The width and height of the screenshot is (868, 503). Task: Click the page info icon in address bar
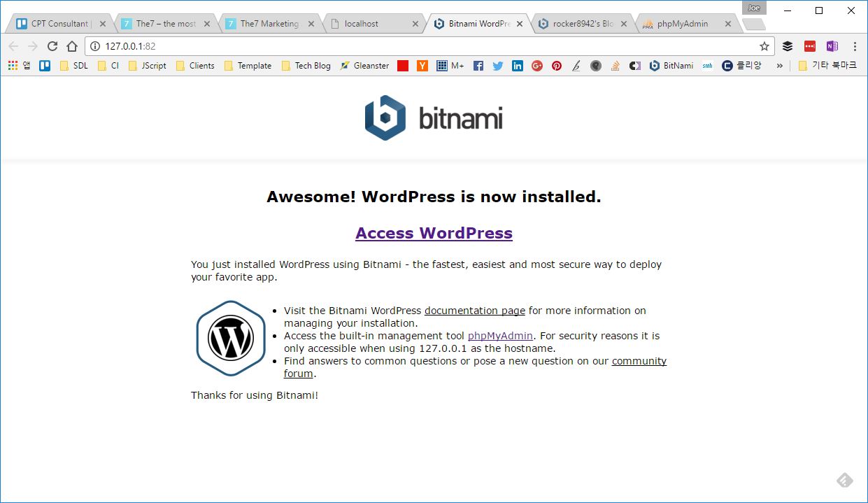[x=96, y=46]
